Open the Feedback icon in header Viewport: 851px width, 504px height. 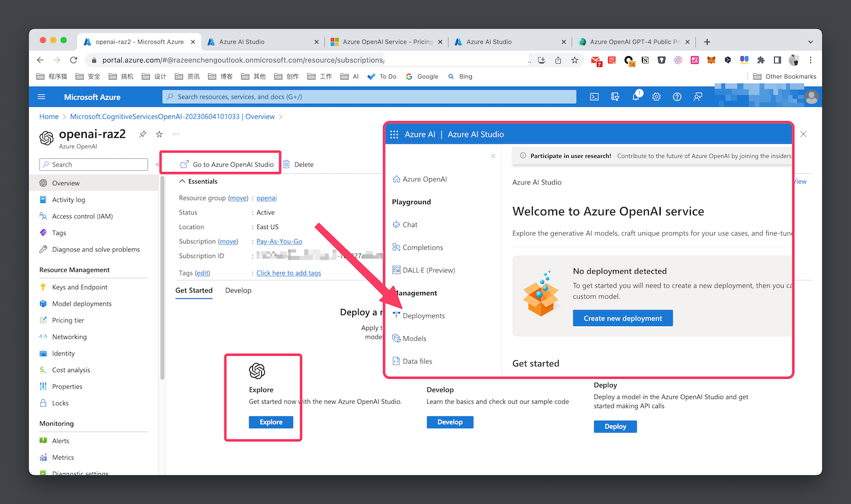coord(698,97)
